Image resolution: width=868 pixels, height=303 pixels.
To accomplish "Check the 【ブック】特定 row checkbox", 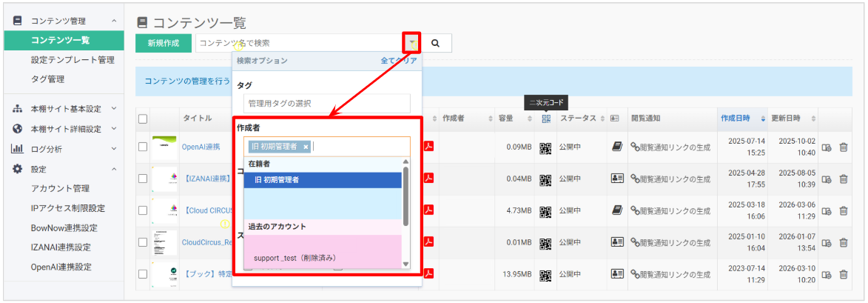I will click(x=143, y=273).
